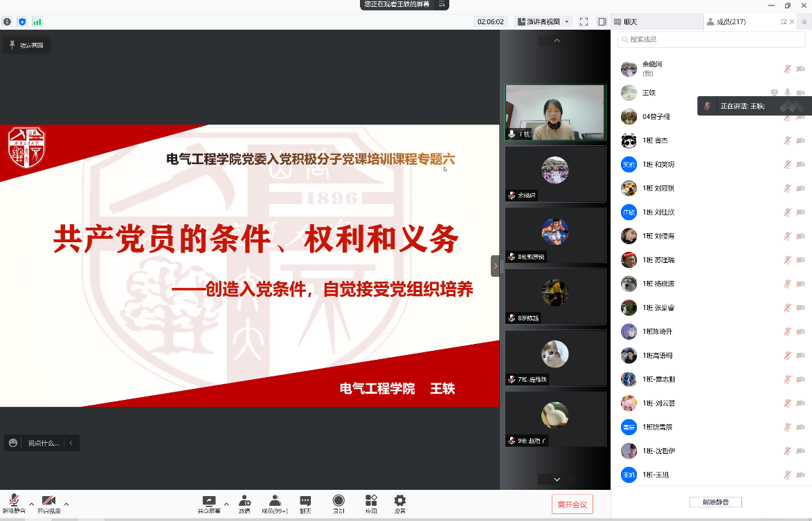812x521 pixels.
Task: Toggle 开启视频 camera button
Action: 48,503
